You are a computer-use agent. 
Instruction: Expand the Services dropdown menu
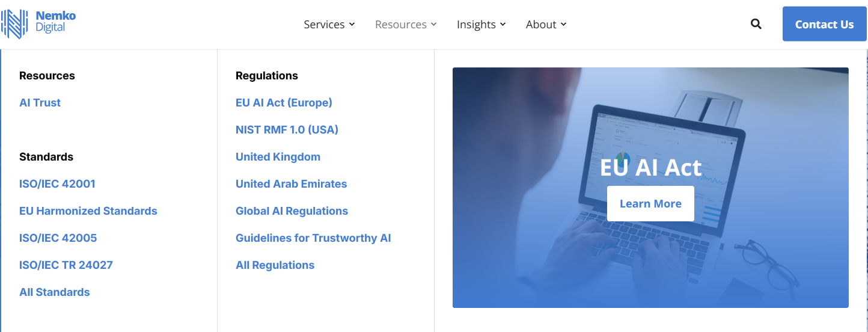329,25
